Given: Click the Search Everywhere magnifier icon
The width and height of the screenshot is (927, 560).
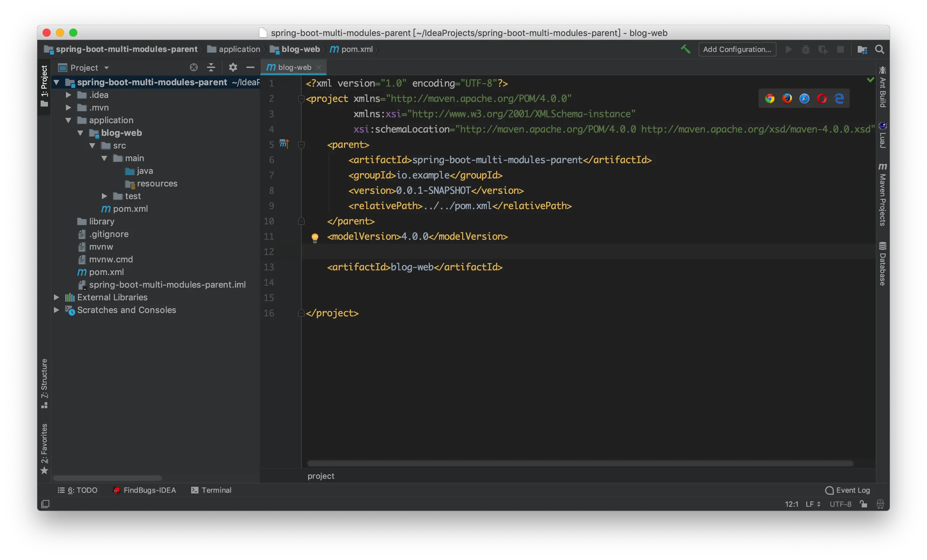Looking at the screenshot, I should coord(880,49).
